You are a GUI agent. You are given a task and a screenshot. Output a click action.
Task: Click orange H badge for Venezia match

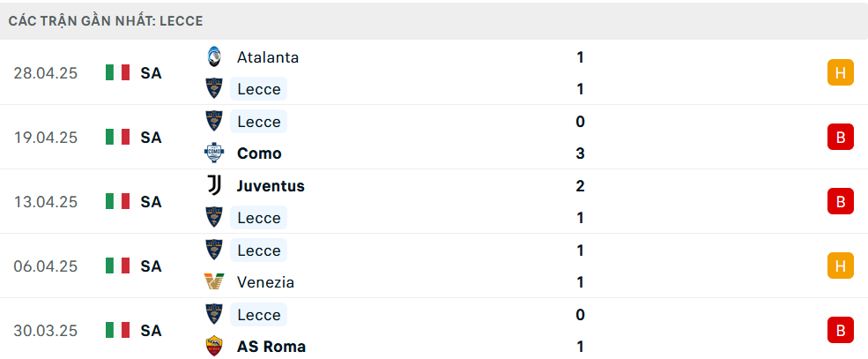pos(841,266)
